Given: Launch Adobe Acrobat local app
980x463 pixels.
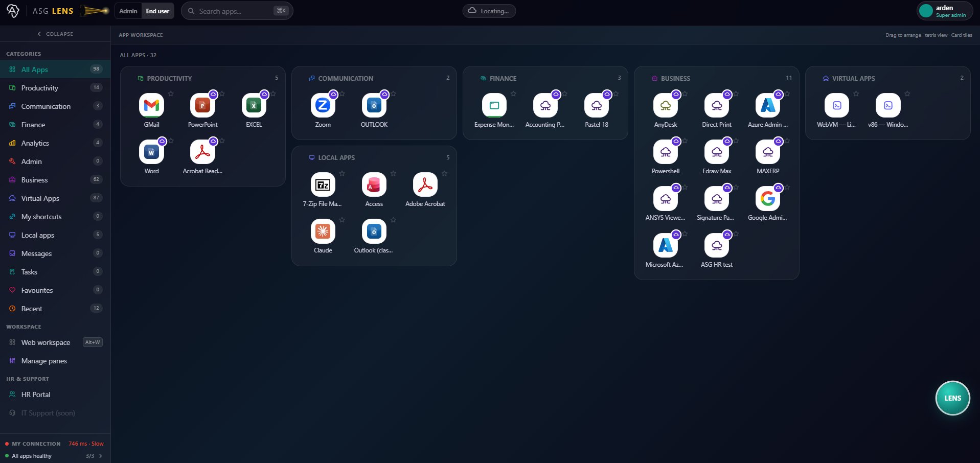Looking at the screenshot, I should pos(425,184).
